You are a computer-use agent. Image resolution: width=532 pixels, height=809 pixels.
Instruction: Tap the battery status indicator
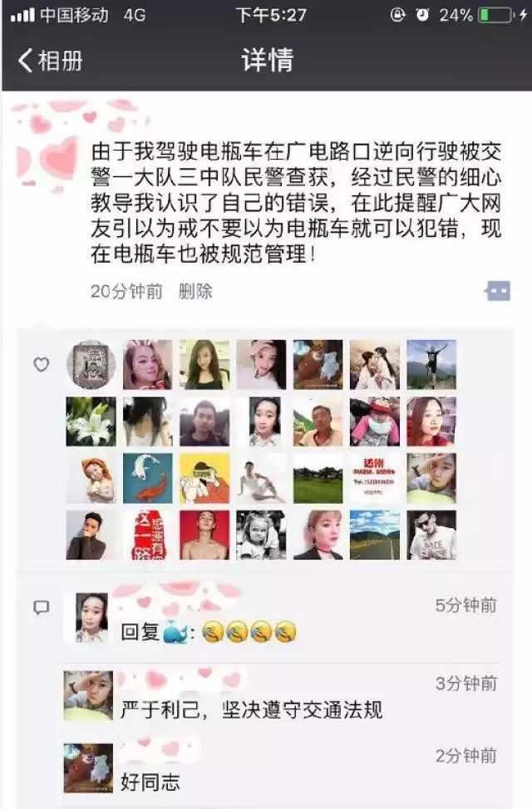[496, 16]
